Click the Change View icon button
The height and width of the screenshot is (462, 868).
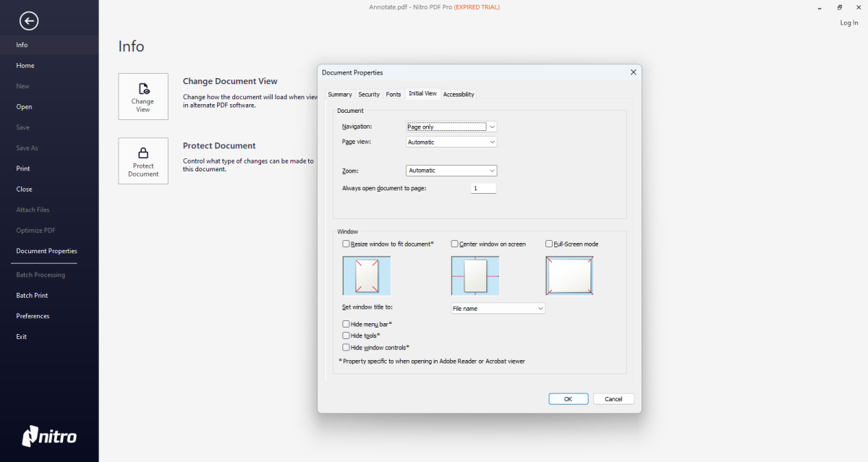coord(143,96)
